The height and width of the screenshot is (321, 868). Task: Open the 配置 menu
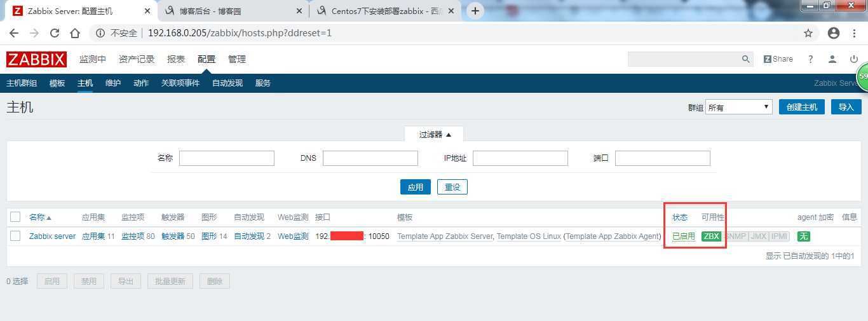[207, 59]
